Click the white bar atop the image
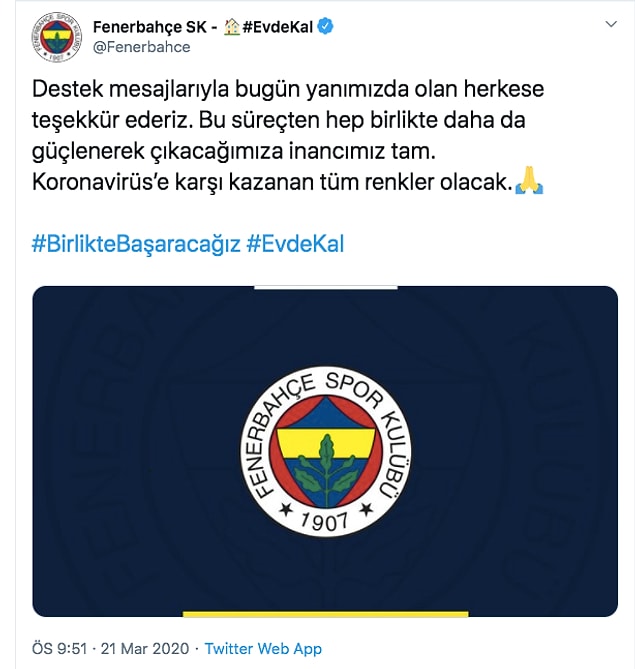635x669 pixels. pos(326,288)
